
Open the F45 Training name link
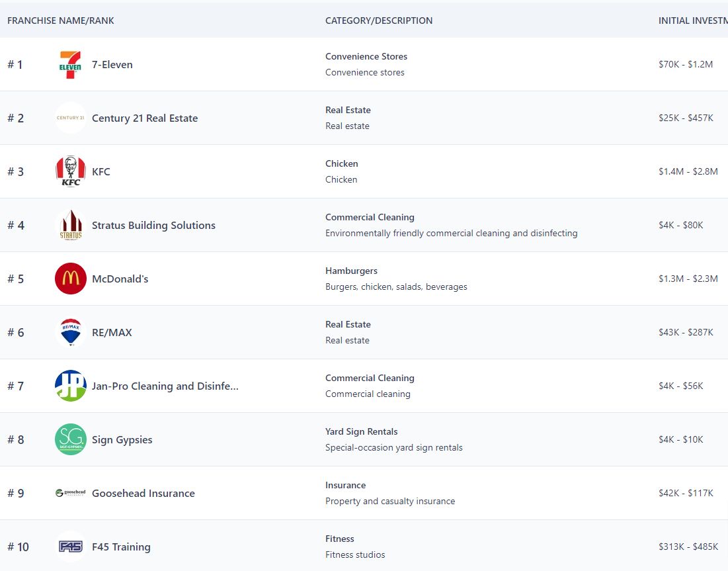[121, 547]
